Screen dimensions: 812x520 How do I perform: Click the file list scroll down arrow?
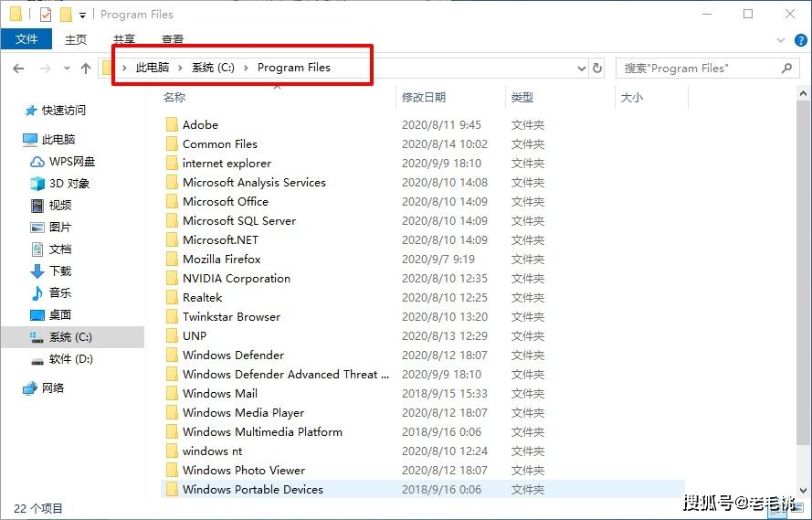click(803, 490)
